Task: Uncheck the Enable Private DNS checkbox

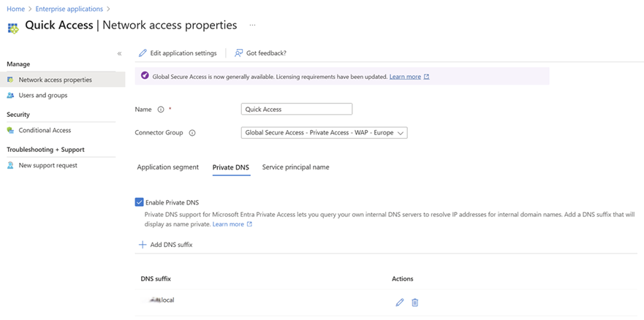Action: click(x=140, y=202)
